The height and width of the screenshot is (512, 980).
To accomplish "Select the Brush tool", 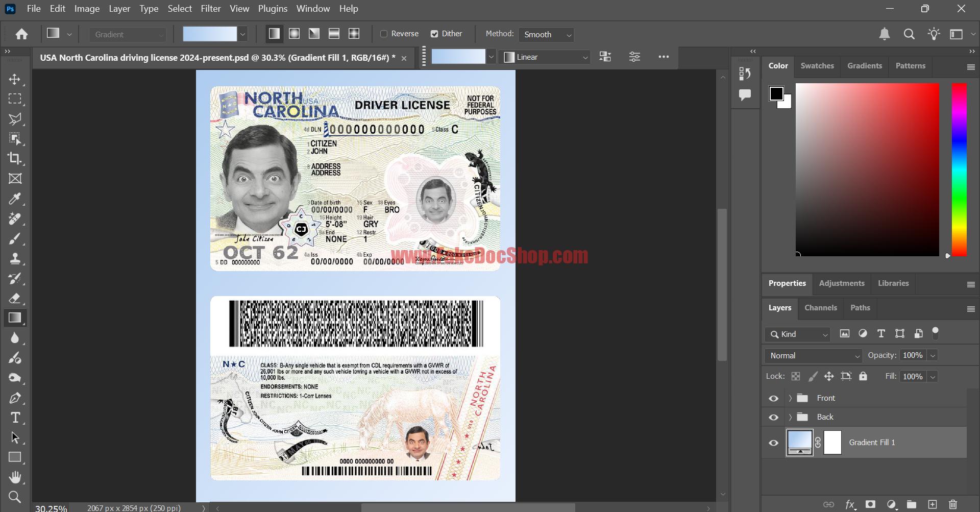I will 15,238.
